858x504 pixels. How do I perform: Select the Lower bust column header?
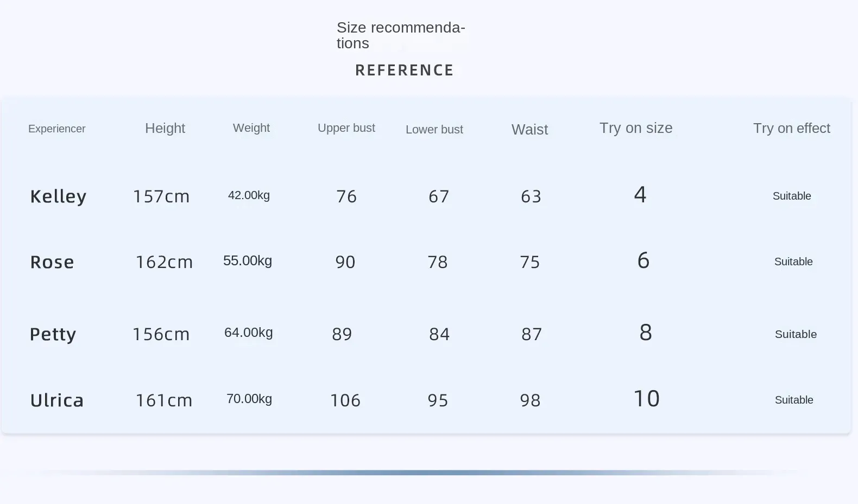click(434, 130)
